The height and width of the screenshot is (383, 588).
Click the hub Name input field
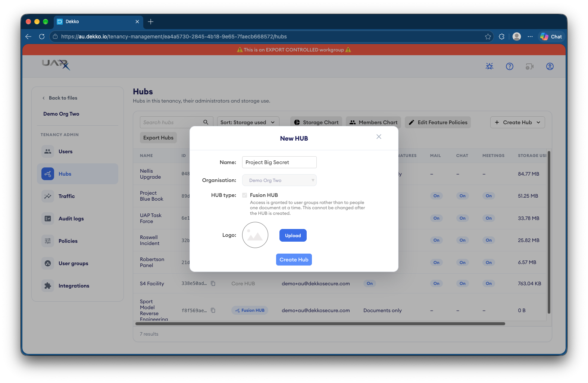click(279, 162)
